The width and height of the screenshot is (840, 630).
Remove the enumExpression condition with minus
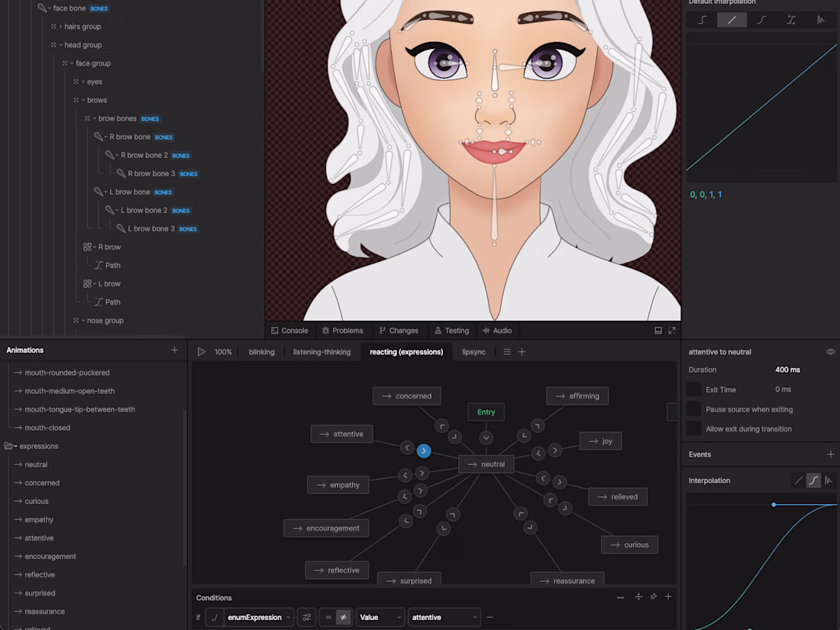coord(489,617)
